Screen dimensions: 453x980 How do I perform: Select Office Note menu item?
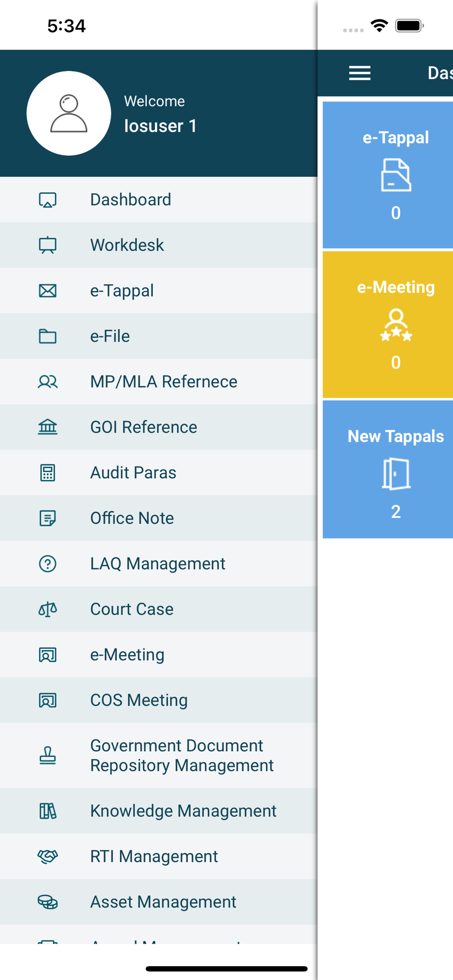click(158, 518)
